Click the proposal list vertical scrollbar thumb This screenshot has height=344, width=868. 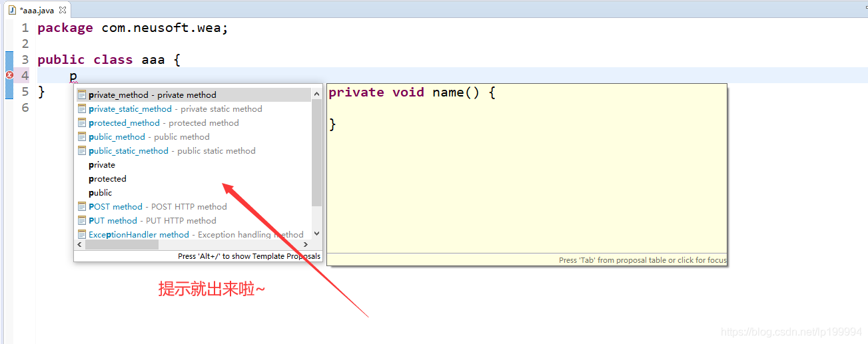coord(316,152)
